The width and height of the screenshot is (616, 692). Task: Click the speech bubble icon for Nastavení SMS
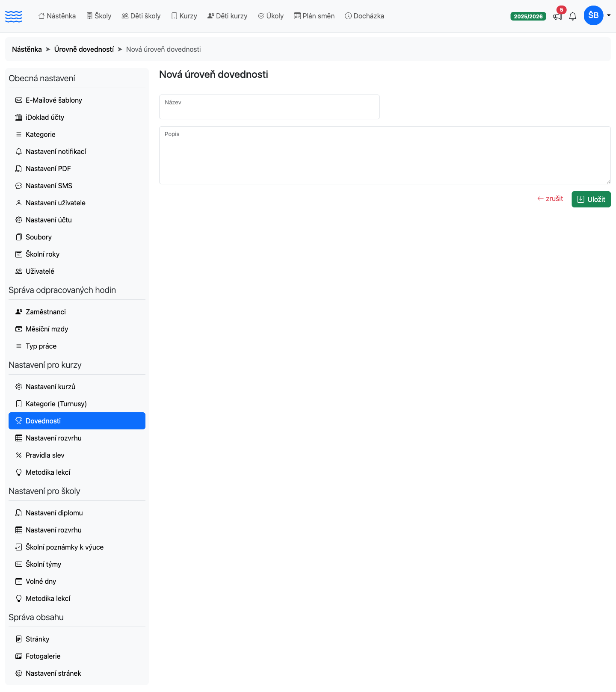[x=19, y=186]
